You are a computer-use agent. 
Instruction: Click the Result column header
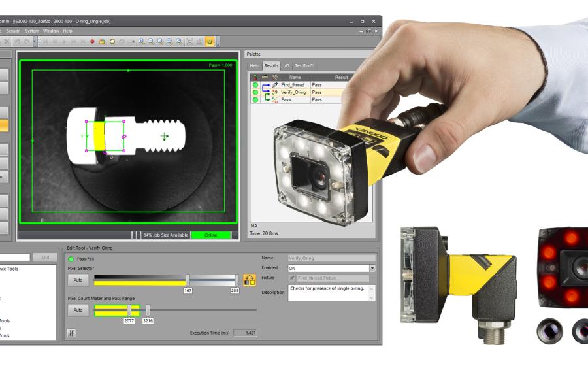[341, 77]
